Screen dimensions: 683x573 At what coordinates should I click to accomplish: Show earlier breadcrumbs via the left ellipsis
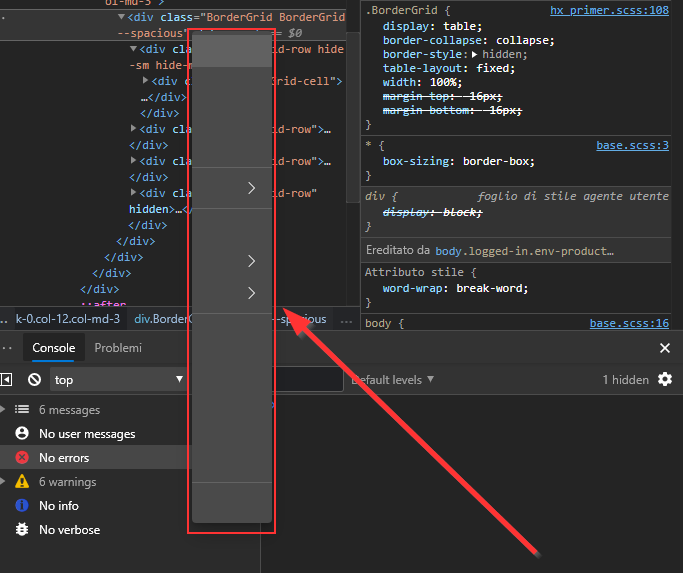[4, 321]
